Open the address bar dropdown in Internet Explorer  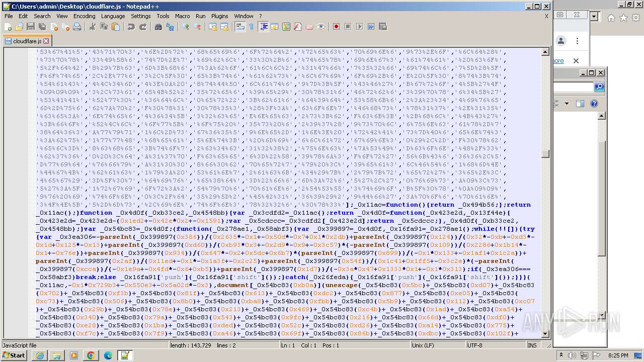coord(594,17)
